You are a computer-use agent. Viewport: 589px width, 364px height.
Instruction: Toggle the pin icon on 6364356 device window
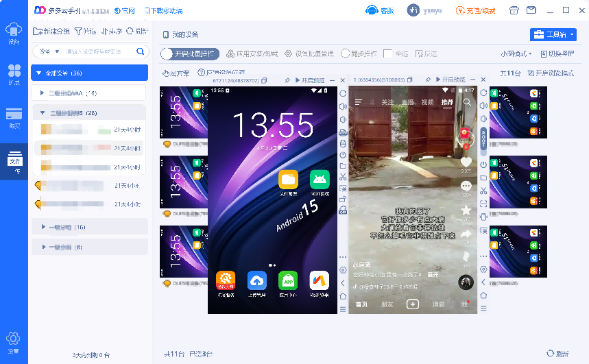coord(428,80)
